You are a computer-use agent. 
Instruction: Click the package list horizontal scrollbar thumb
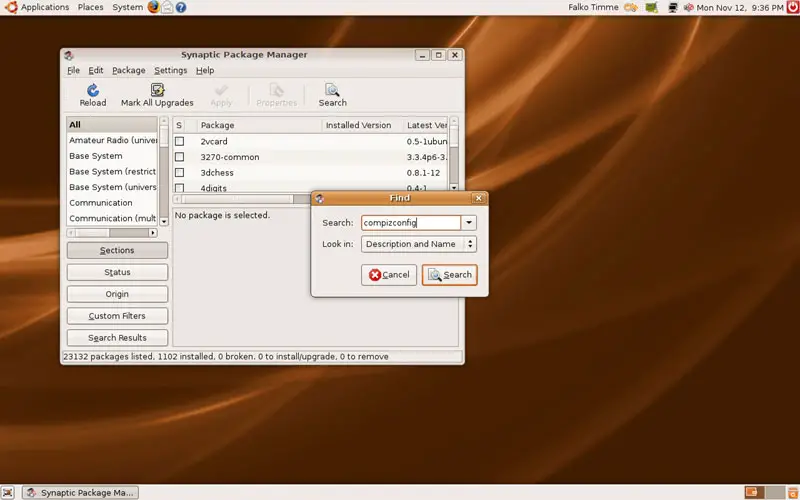click(x=238, y=199)
